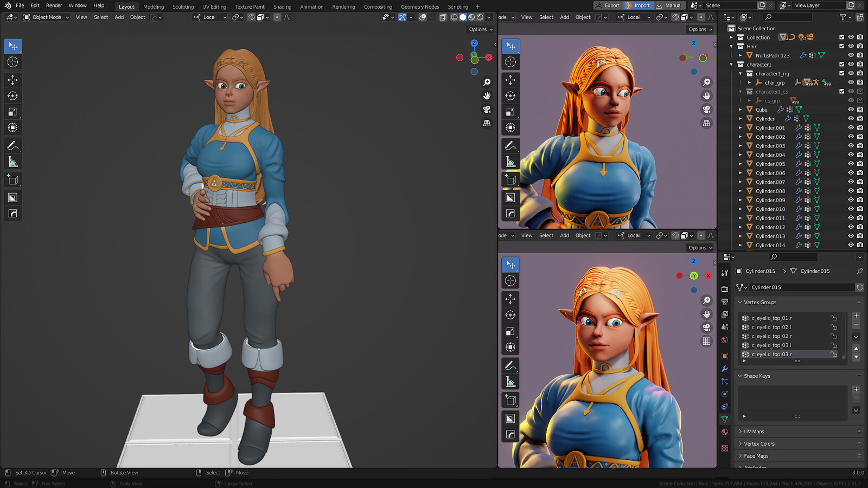Select the Move tool in left viewport
868x488 pixels.
point(13,80)
